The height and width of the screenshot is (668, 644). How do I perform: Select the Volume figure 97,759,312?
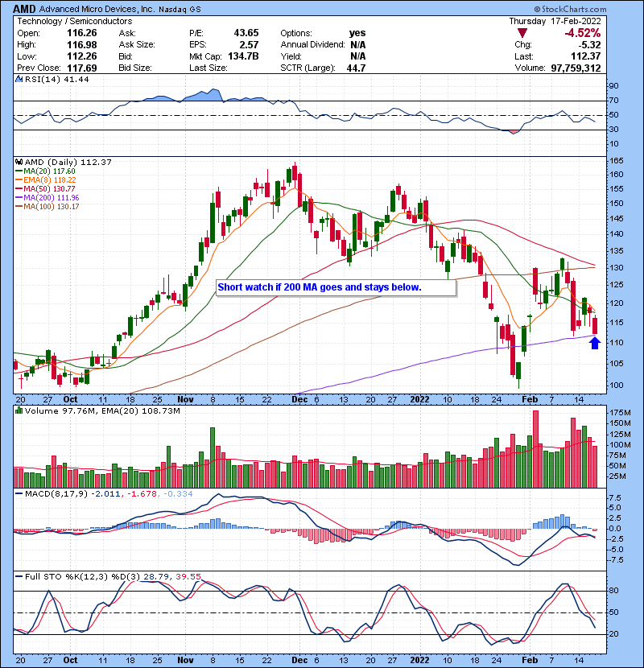576,68
